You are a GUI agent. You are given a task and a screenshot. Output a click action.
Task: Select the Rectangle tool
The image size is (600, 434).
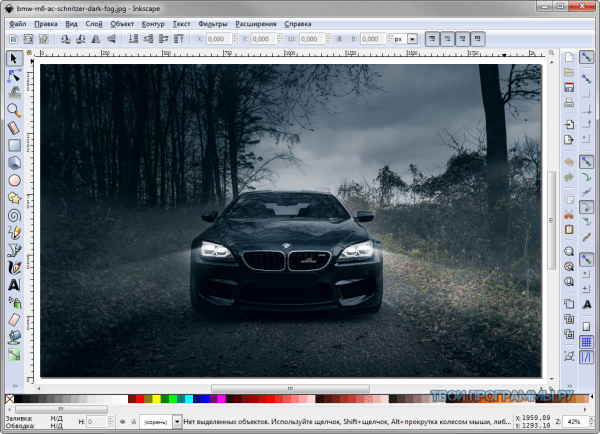click(x=14, y=145)
